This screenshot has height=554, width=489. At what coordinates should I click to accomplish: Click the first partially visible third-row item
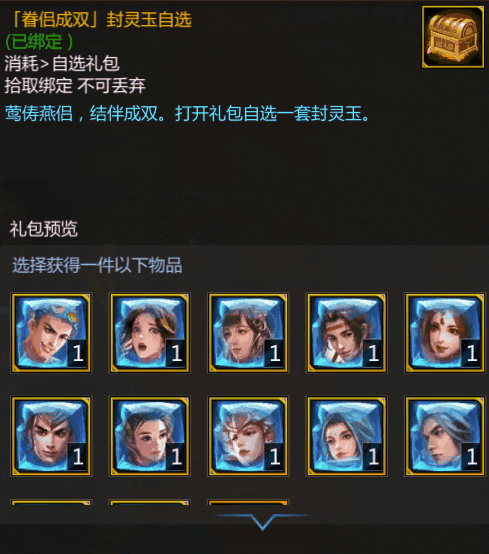click(x=51, y=502)
